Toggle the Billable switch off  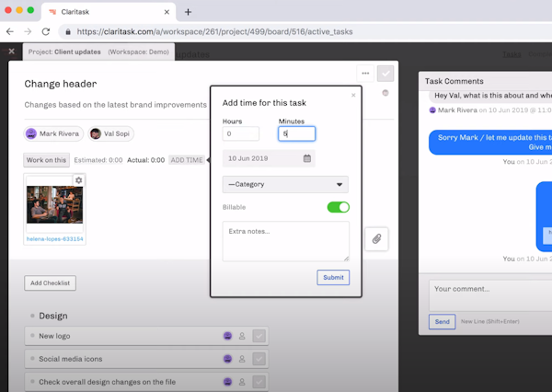pyautogui.click(x=339, y=207)
